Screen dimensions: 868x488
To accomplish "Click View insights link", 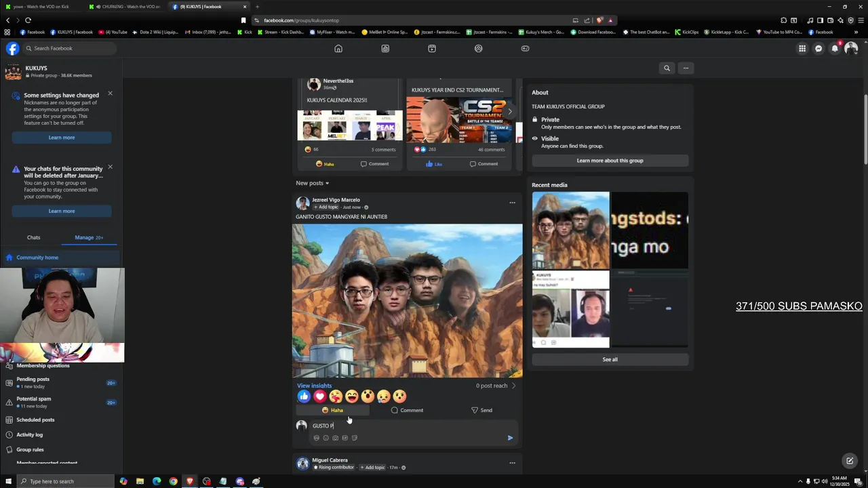I will pyautogui.click(x=314, y=386).
